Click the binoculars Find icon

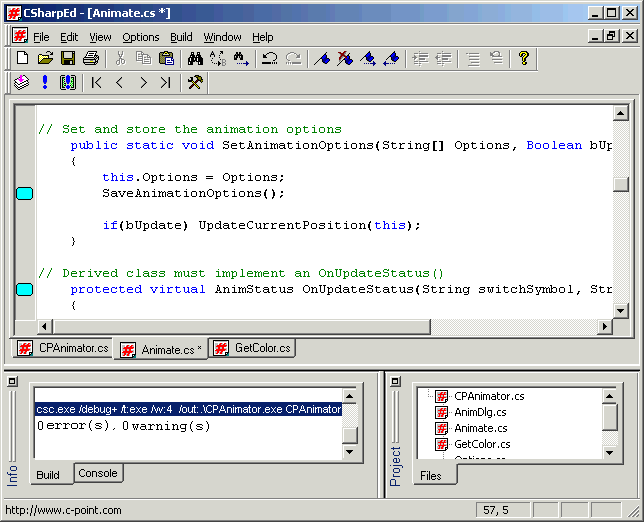pos(193,59)
